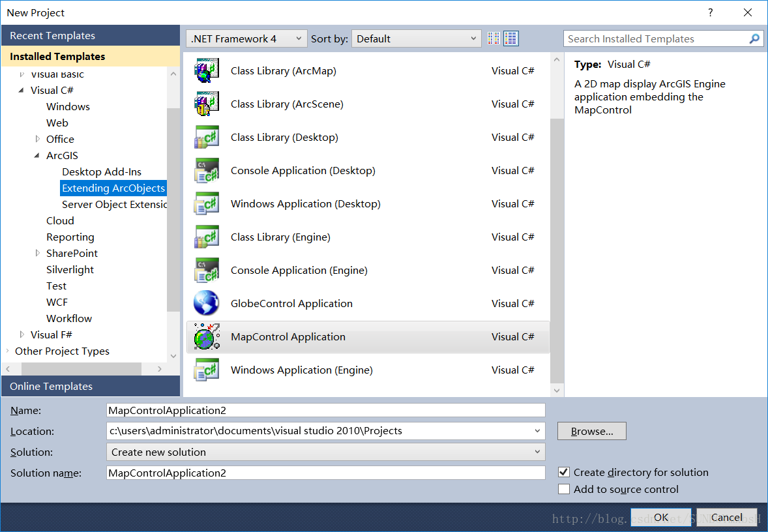Collapse the Visual C# tree node

coord(21,90)
